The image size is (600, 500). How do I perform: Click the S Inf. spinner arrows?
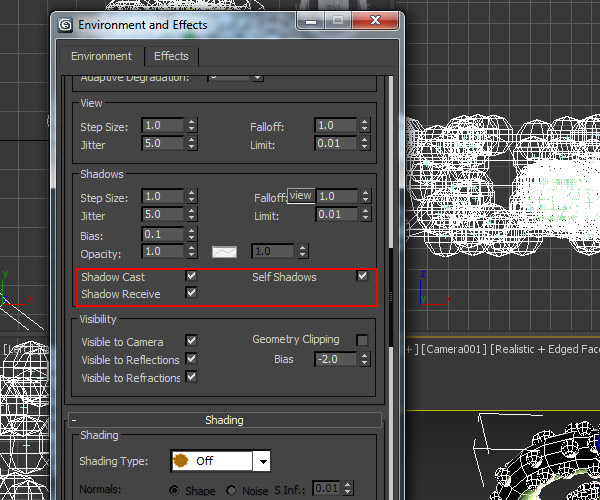pos(347,489)
